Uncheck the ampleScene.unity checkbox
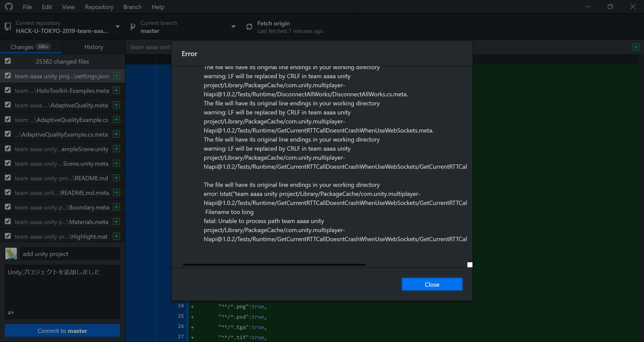 coord(8,148)
